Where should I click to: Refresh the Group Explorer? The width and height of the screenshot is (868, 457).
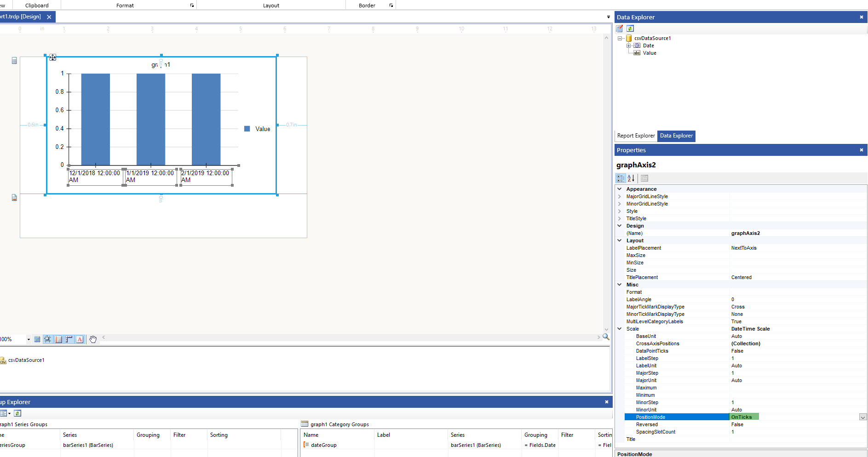pyautogui.click(x=17, y=413)
